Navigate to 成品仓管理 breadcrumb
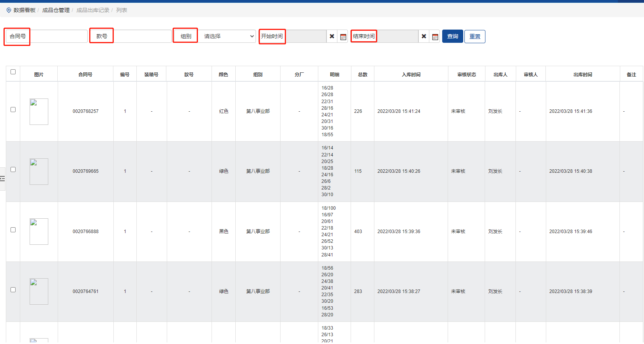 (x=56, y=10)
